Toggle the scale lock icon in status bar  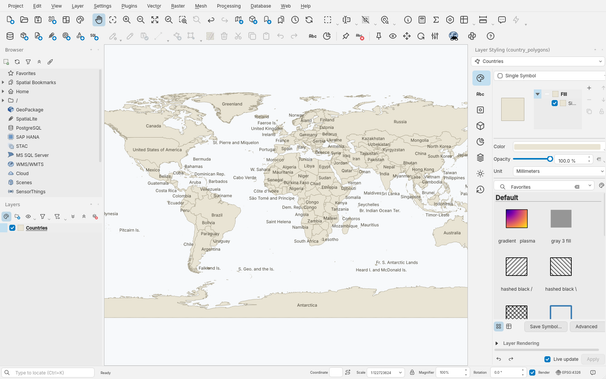point(412,372)
